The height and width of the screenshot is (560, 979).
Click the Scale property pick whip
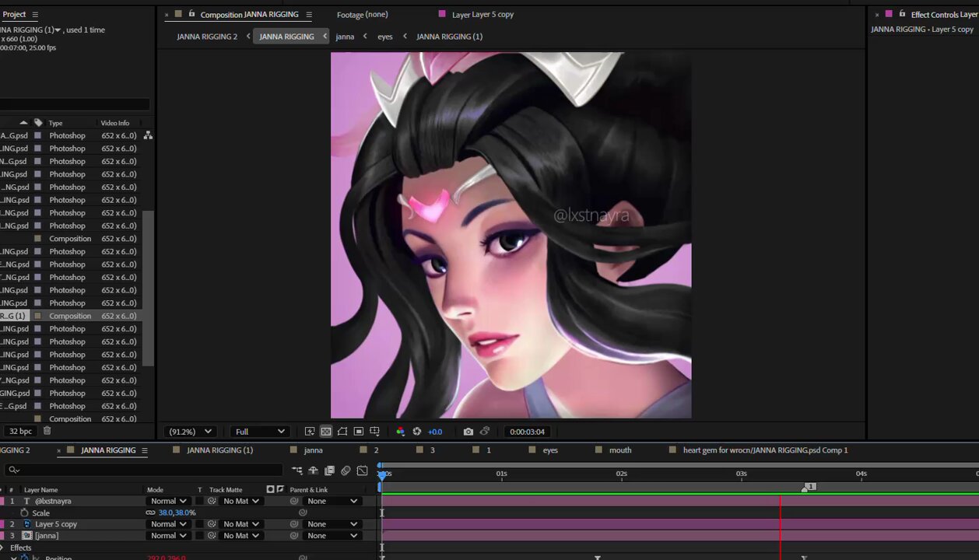[x=303, y=513]
